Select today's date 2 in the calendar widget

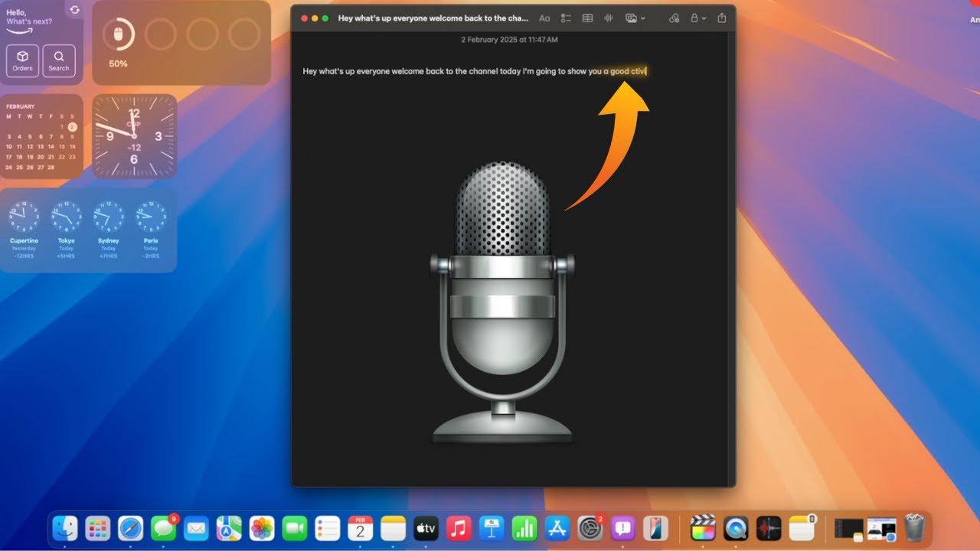72,126
